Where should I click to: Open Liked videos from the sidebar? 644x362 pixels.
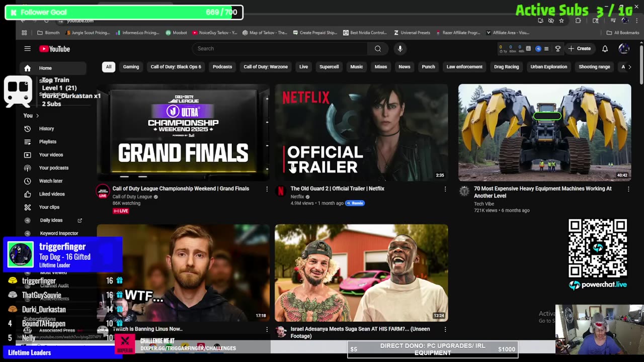tap(50, 194)
